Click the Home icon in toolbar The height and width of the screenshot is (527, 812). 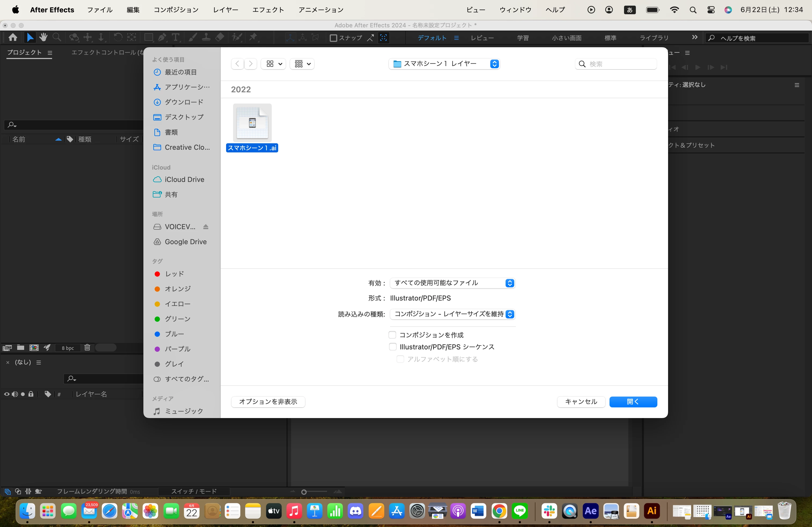pos(13,38)
